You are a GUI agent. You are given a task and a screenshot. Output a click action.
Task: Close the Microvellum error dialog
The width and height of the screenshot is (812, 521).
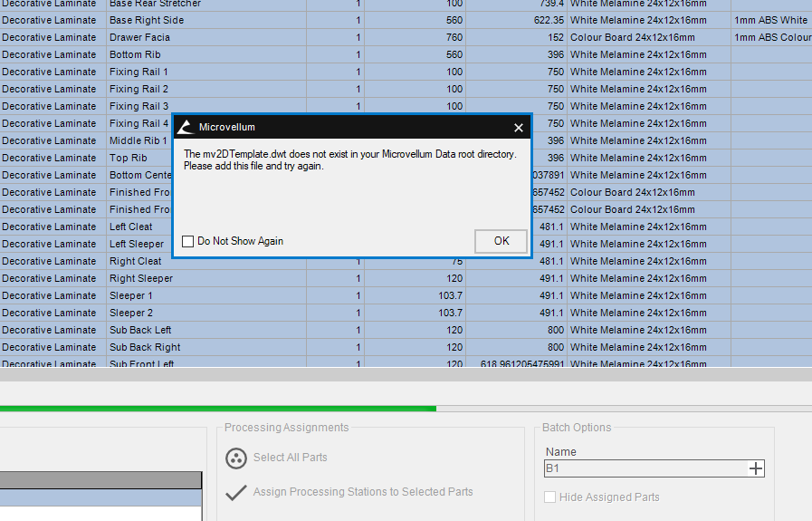519,128
